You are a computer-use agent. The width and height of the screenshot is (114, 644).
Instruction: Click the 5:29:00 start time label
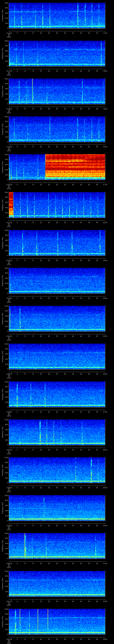point(9,525)
